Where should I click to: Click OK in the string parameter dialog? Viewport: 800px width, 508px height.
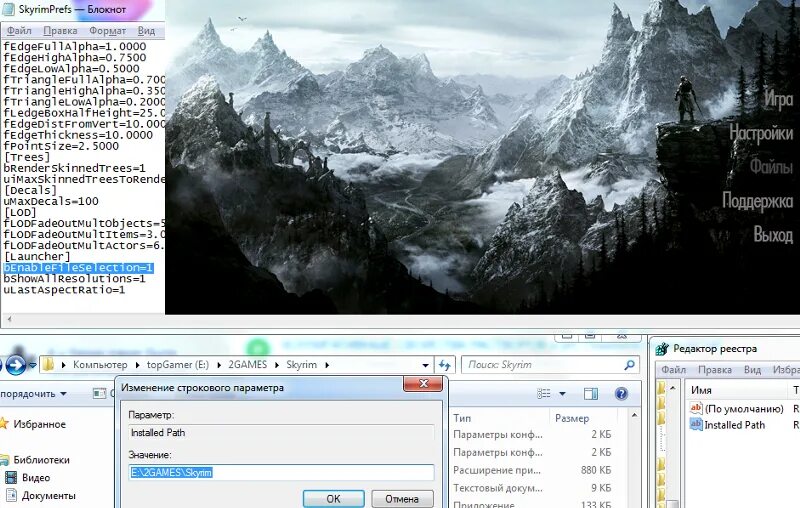tap(333, 498)
